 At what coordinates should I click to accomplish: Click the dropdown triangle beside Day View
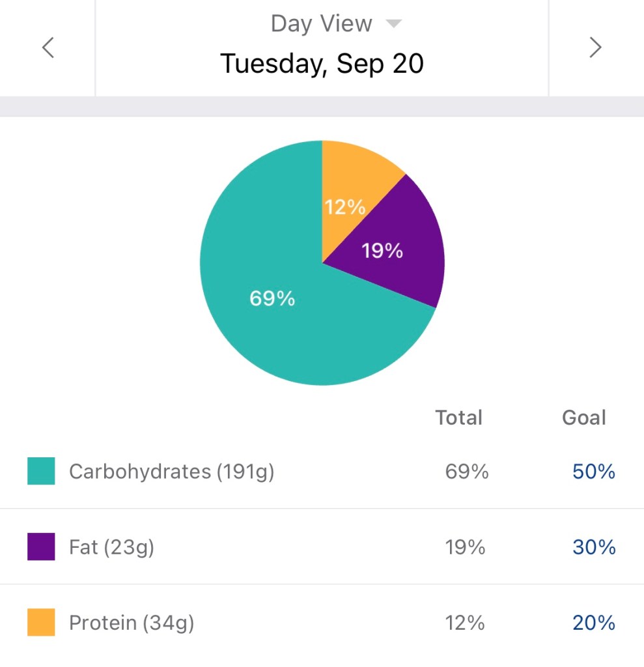(x=394, y=24)
